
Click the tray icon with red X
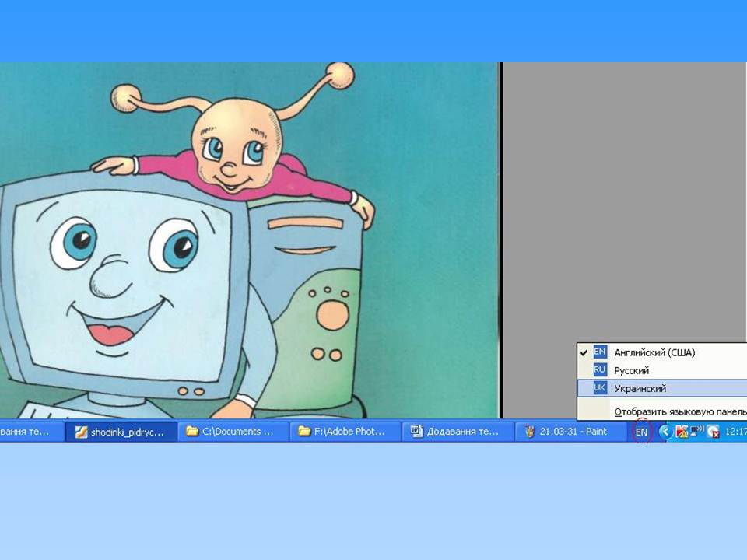coord(712,432)
